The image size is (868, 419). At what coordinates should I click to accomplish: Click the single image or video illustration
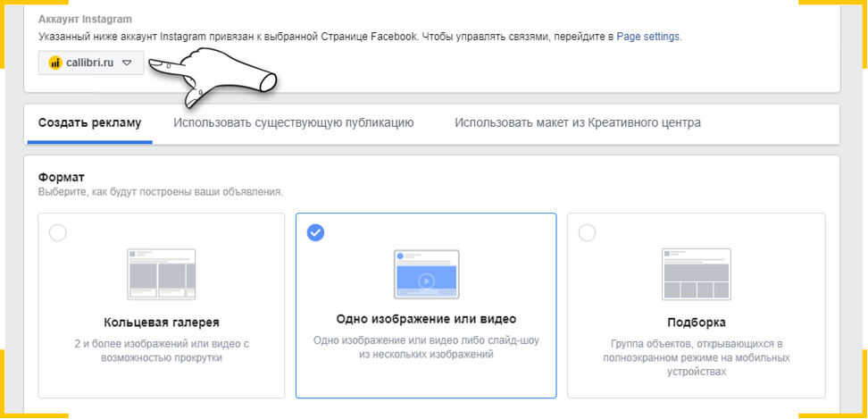click(x=426, y=274)
